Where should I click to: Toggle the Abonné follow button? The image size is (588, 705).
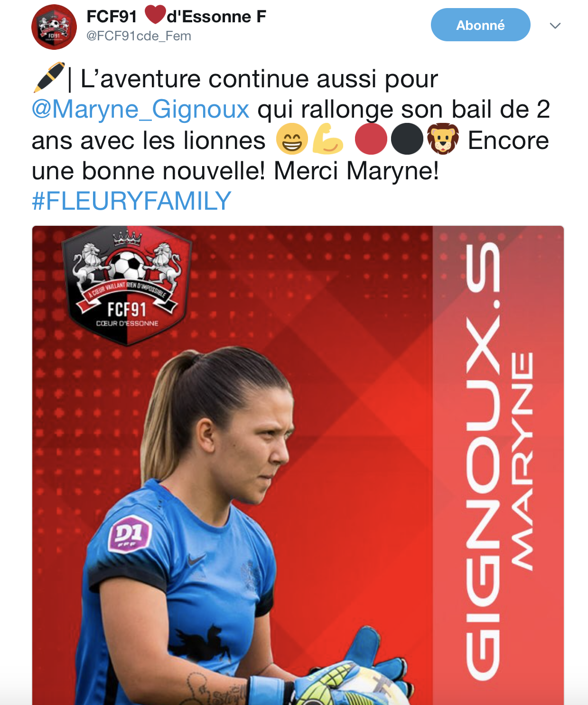click(480, 25)
